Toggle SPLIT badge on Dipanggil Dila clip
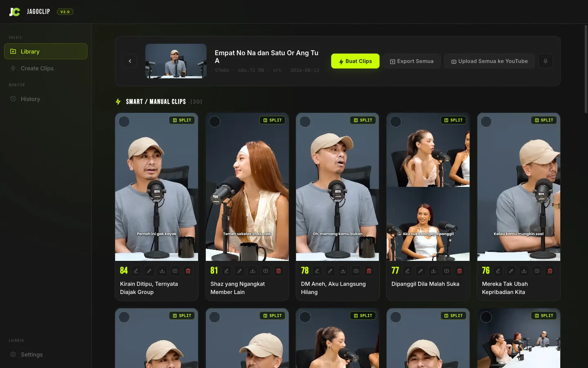 [x=454, y=120]
